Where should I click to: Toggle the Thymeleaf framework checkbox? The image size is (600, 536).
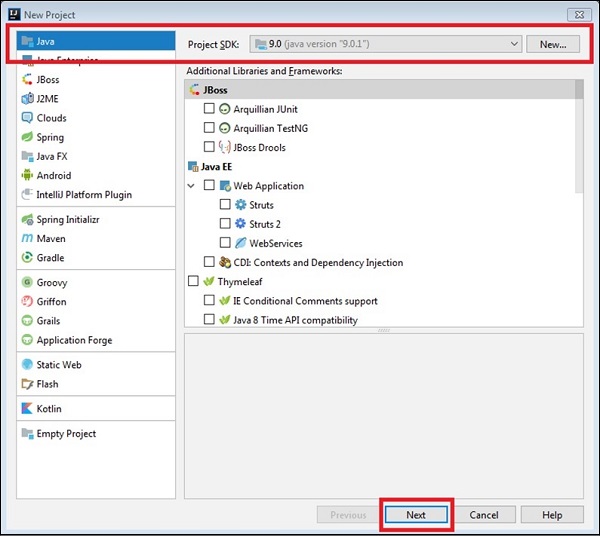pyautogui.click(x=193, y=282)
